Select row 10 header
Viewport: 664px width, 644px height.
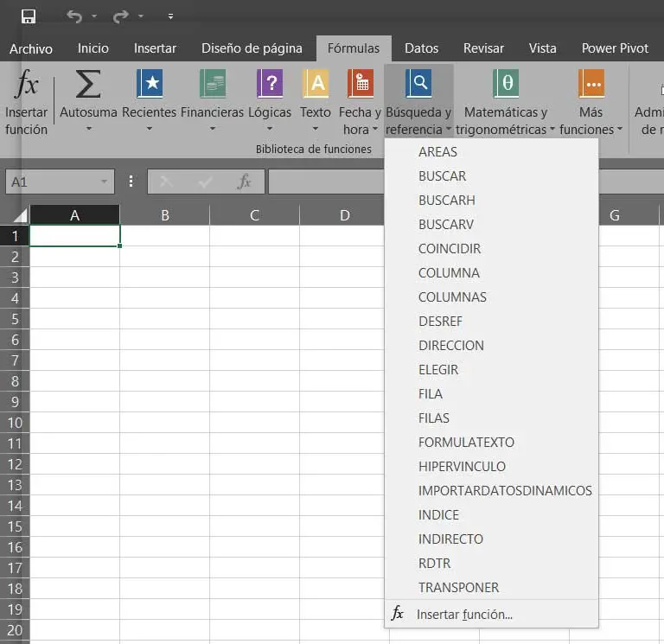point(15,423)
